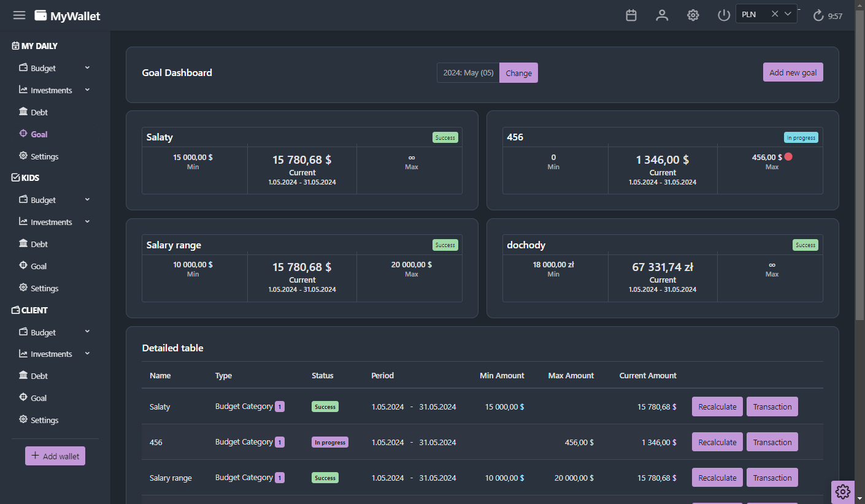Open the calendar icon in header
The width and height of the screenshot is (865, 504).
(631, 15)
